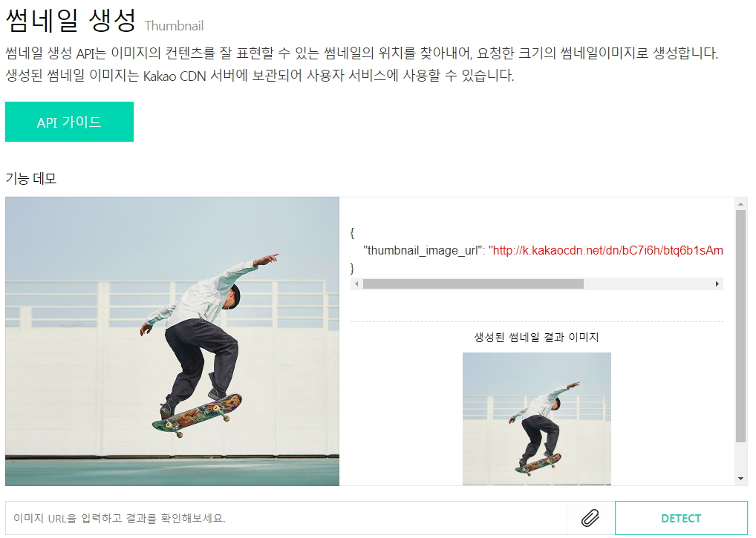Click the result panel scroll down arrow

pyautogui.click(x=740, y=479)
